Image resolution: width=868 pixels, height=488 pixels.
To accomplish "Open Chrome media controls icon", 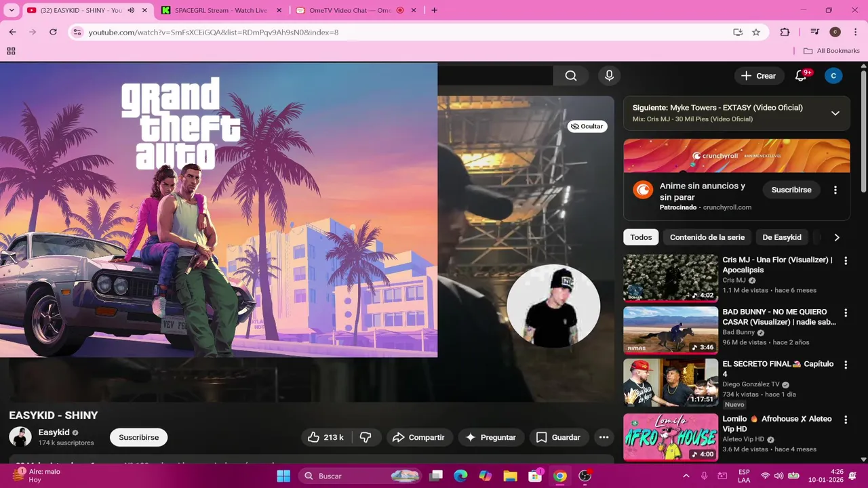I will [815, 32].
